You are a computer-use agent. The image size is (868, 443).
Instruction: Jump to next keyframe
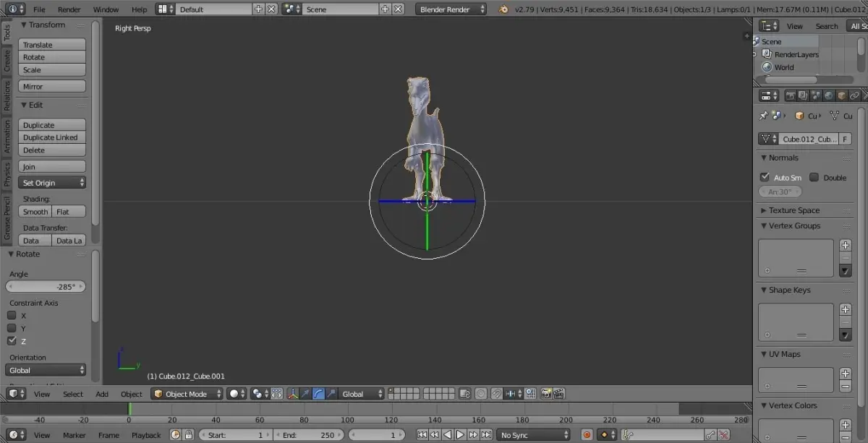(x=473, y=435)
